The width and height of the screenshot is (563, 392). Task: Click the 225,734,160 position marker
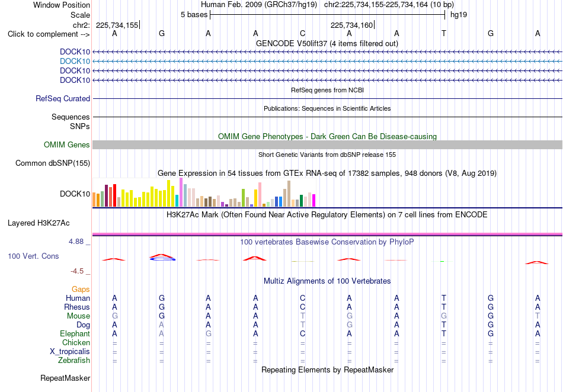[352, 25]
